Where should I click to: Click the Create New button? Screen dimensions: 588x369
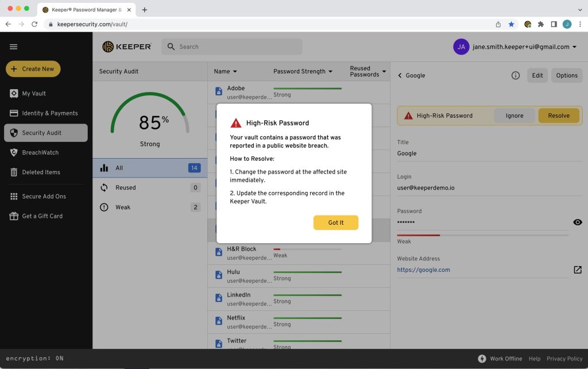pyautogui.click(x=33, y=69)
